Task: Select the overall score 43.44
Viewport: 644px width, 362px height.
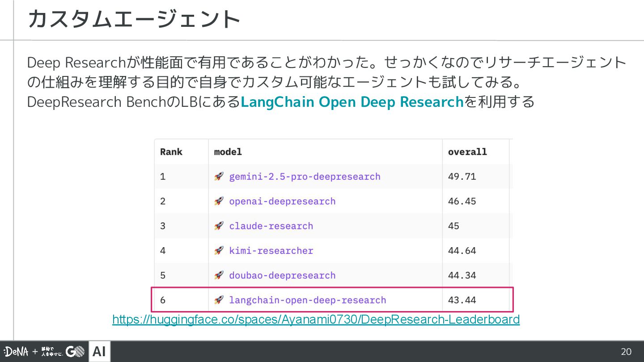Action: (x=462, y=300)
